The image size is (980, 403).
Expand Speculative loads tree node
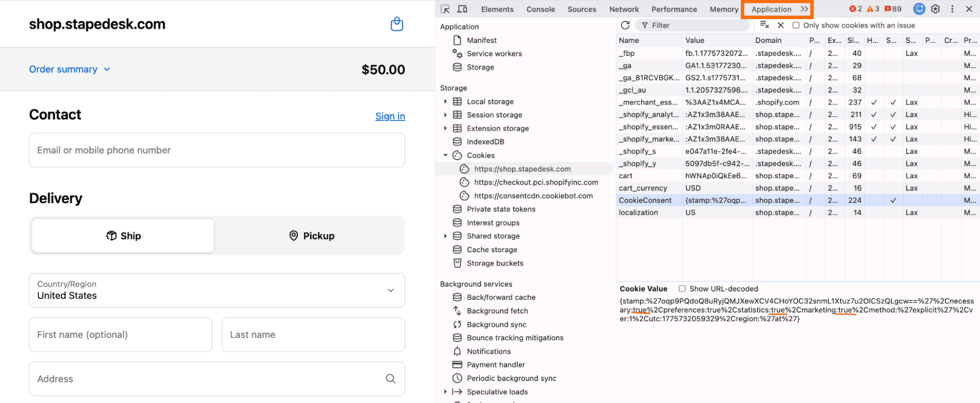coord(445,392)
